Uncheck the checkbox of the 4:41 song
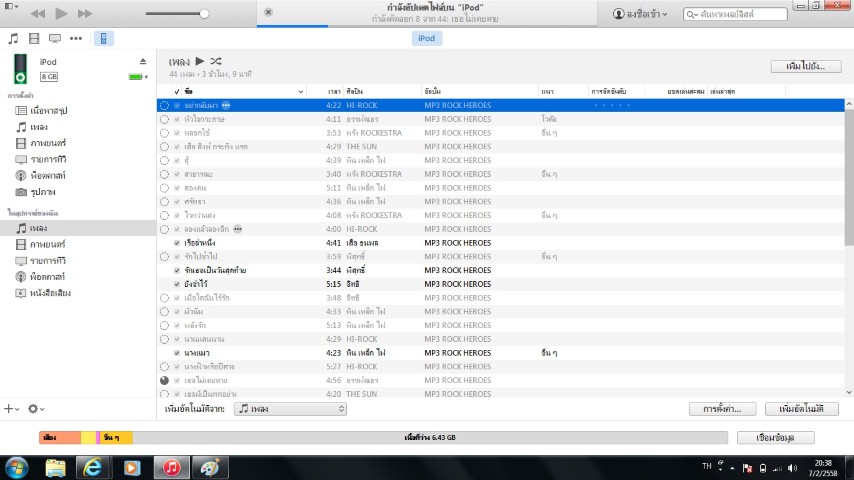Viewport: 854px width, 480px height. click(177, 242)
